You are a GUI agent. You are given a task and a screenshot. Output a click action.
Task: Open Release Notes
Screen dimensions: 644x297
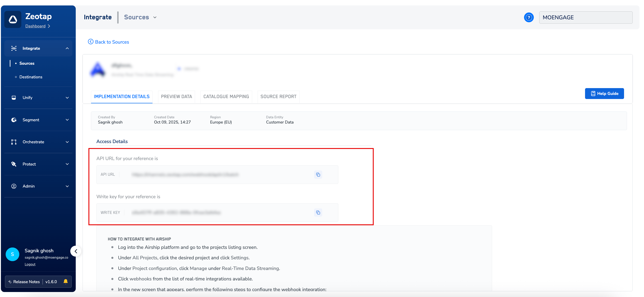point(27,282)
